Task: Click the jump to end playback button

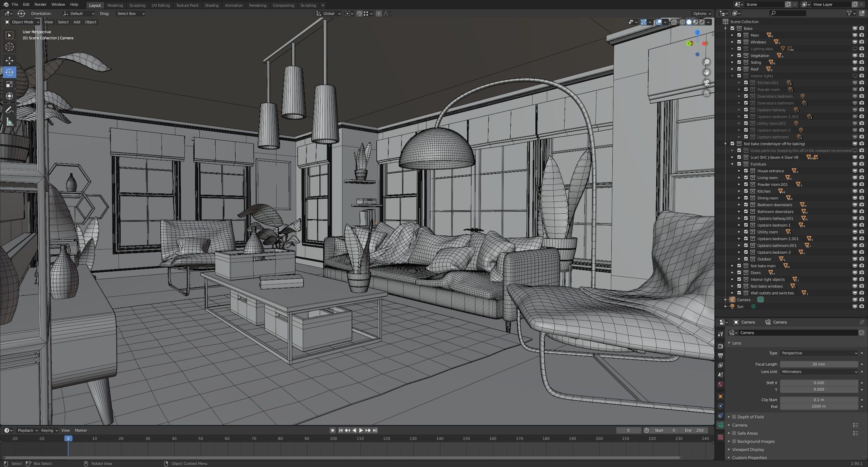Action: (x=375, y=430)
